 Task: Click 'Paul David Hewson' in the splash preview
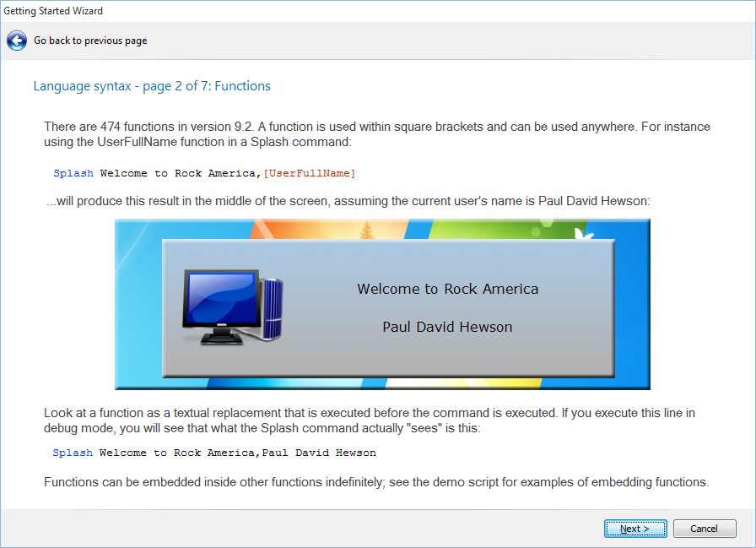pos(447,327)
